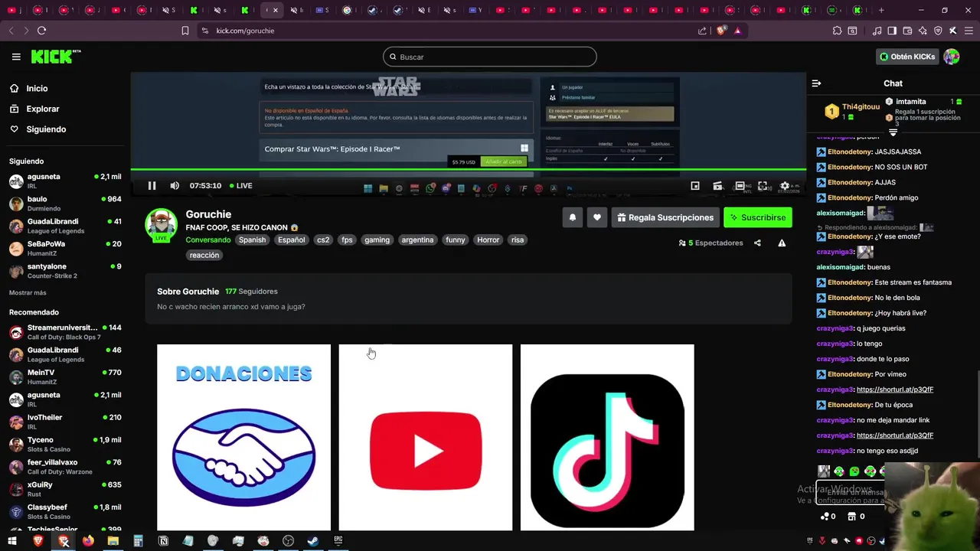Open Epic Games Launcher from taskbar
This screenshot has width=980, height=551.
coord(338,541)
